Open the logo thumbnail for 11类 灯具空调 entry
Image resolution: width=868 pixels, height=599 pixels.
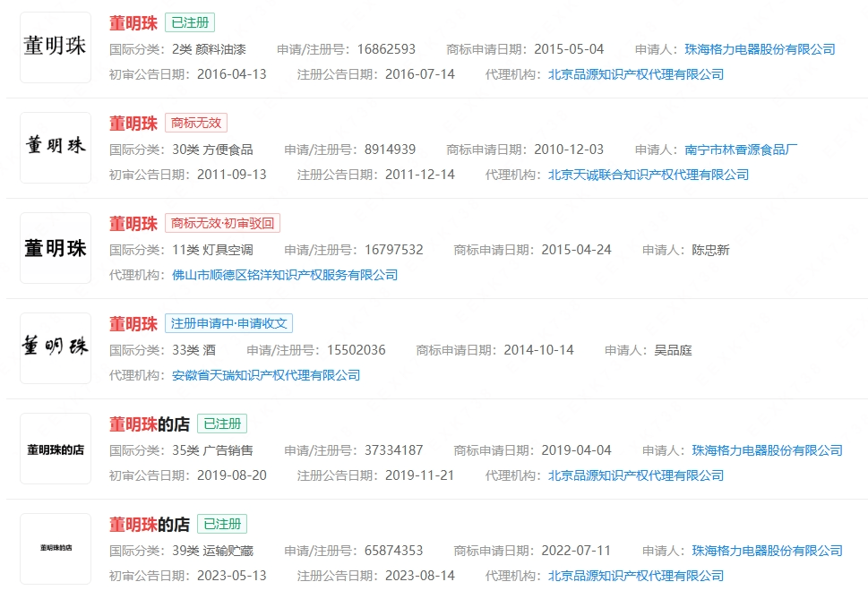pos(56,248)
